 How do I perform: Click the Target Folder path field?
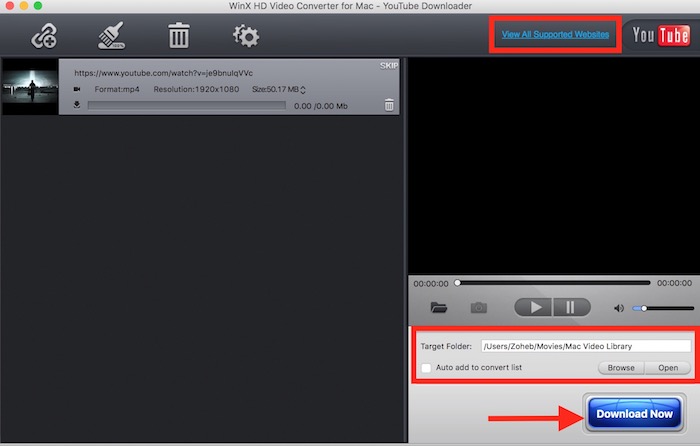(x=584, y=346)
